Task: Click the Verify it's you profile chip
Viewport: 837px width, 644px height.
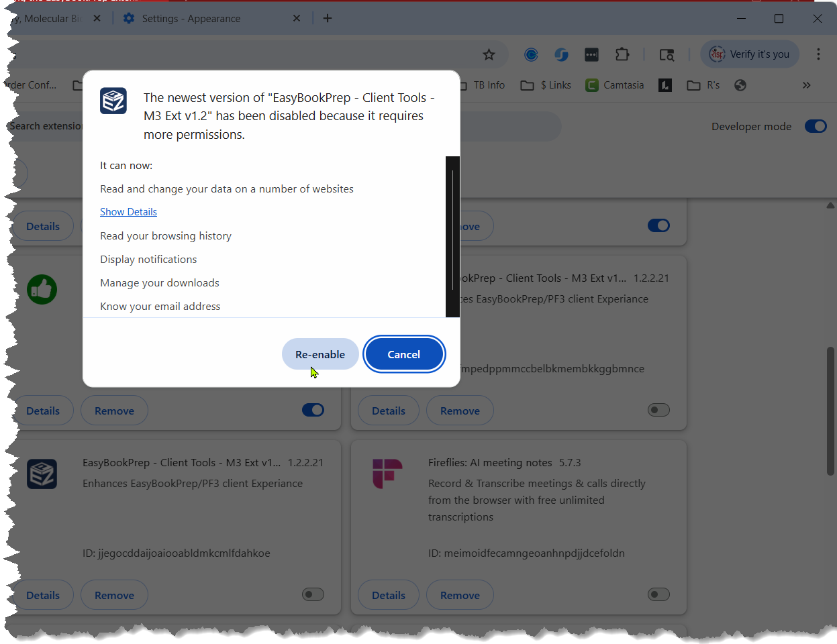Action: tap(750, 54)
